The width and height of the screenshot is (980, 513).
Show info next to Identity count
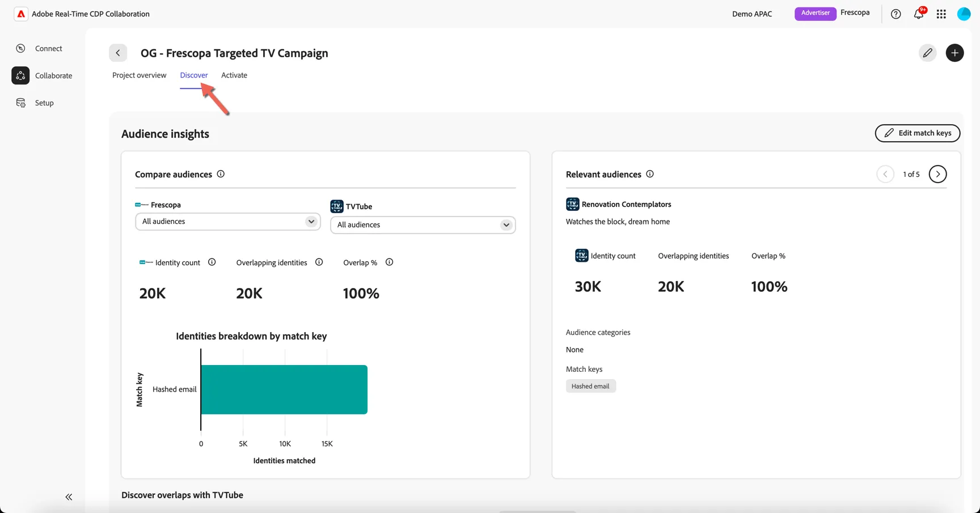pyautogui.click(x=212, y=262)
